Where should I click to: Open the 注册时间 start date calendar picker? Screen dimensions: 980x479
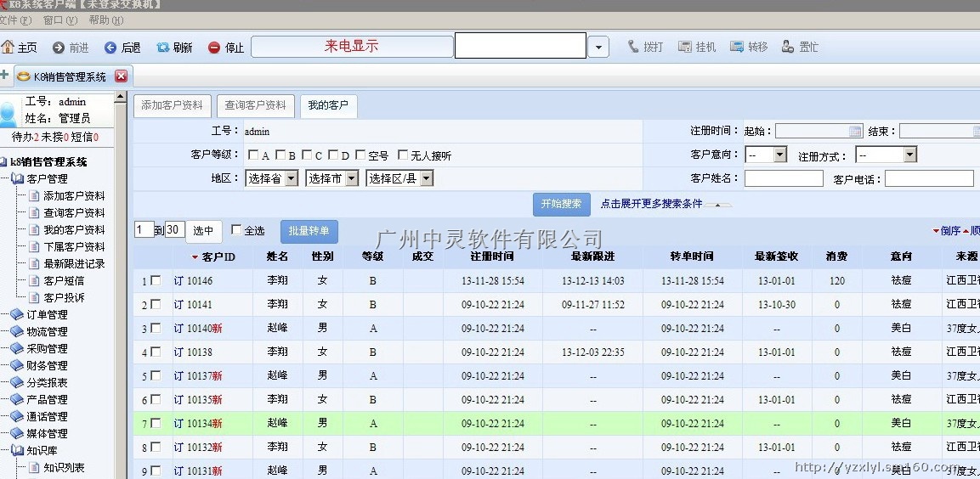pyautogui.click(x=855, y=132)
